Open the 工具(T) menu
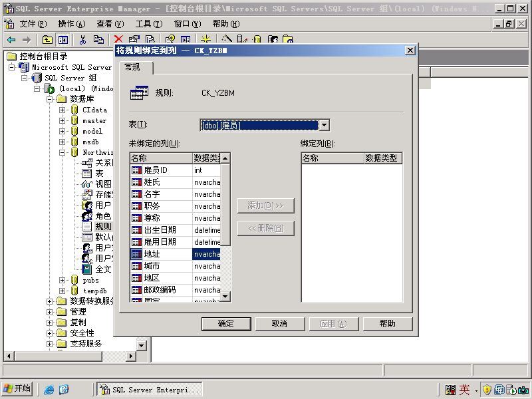The width and height of the screenshot is (532, 399). tap(148, 24)
